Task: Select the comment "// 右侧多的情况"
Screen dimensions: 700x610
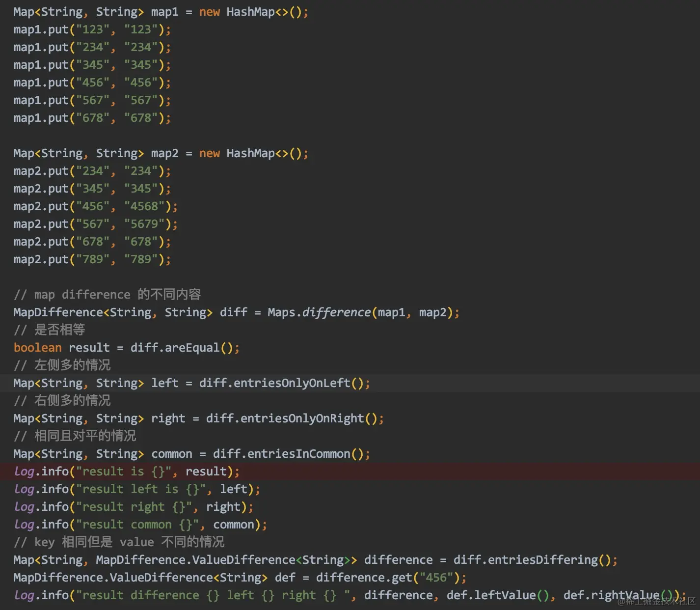Action: click(x=62, y=401)
